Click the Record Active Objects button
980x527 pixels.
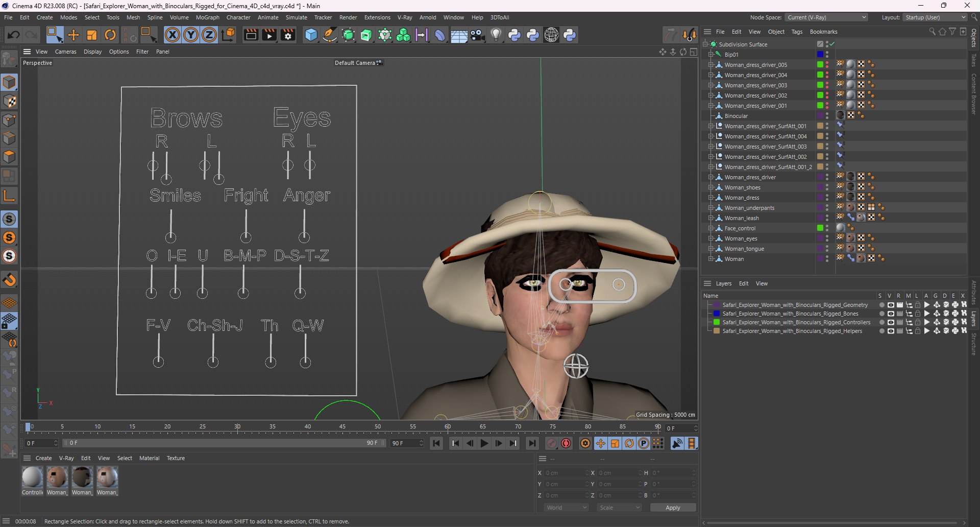(x=552, y=443)
